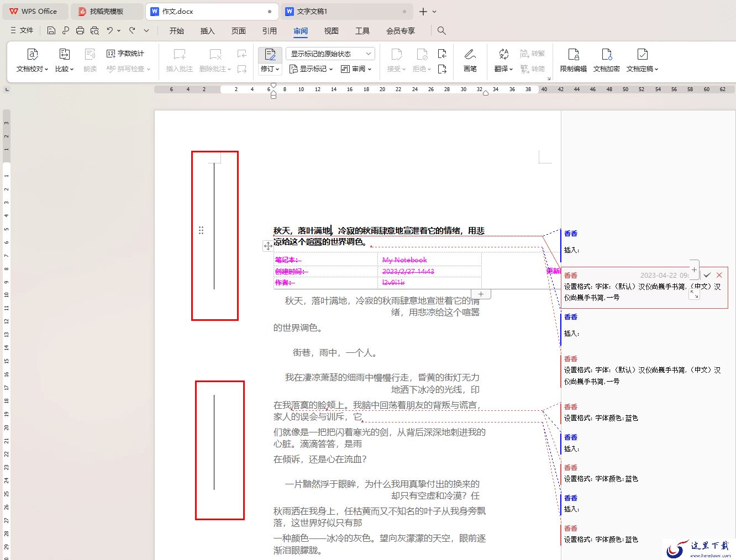Accept the selected format change with checkmark
The height and width of the screenshot is (560, 736).
pyautogui.click(x=707, y=275)
